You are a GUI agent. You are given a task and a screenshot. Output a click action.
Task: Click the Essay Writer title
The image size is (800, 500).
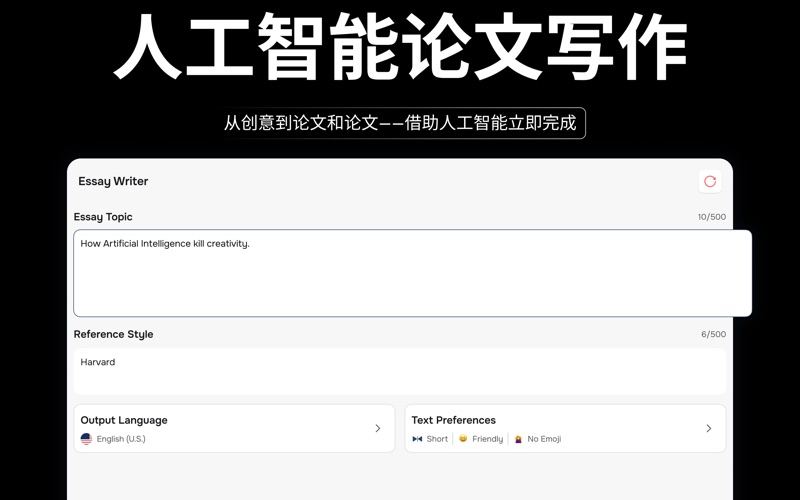pos(113,181)
